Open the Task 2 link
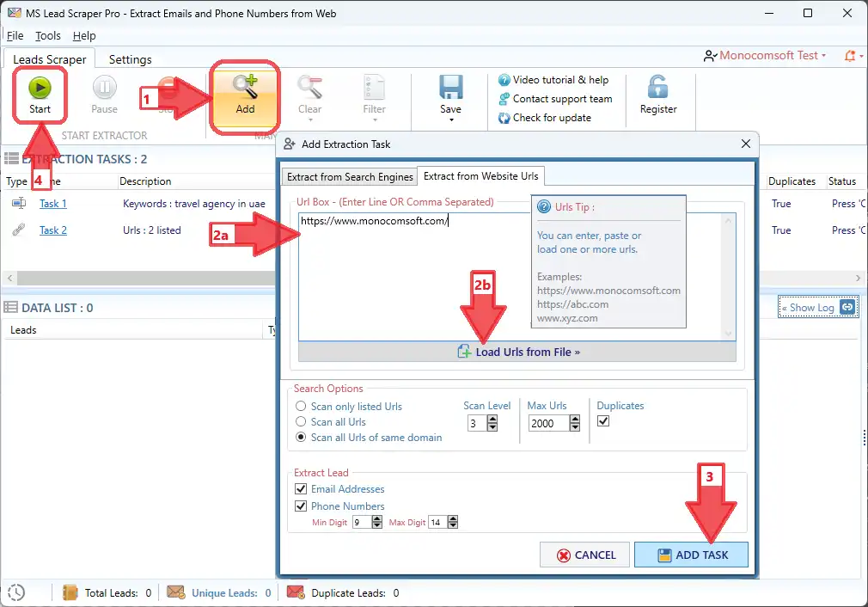The image size is (868, 607). coord(53,230)
